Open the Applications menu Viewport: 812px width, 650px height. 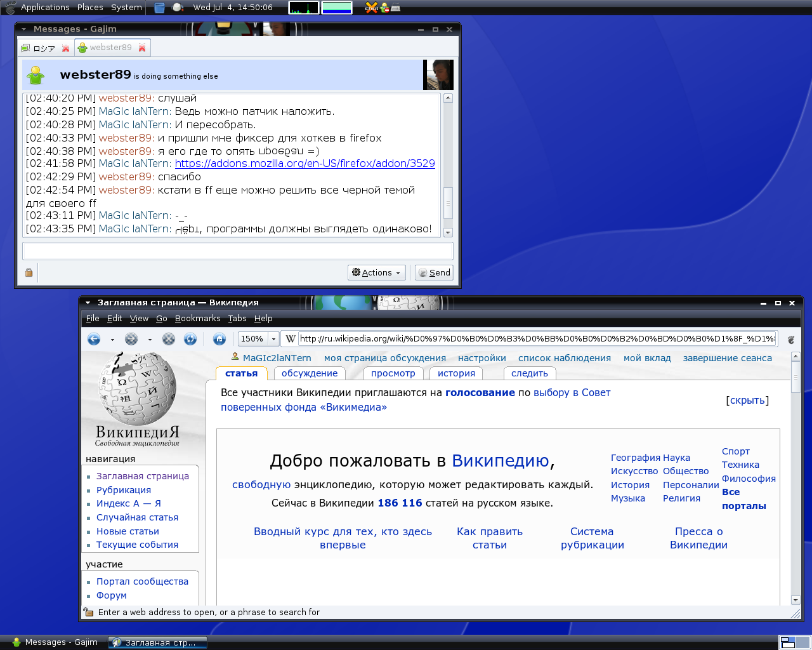[45, 8]
